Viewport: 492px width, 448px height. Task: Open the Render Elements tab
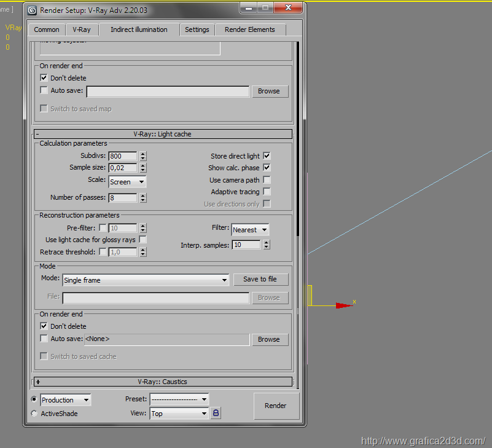pyautogui.click(x=250, y=29)
